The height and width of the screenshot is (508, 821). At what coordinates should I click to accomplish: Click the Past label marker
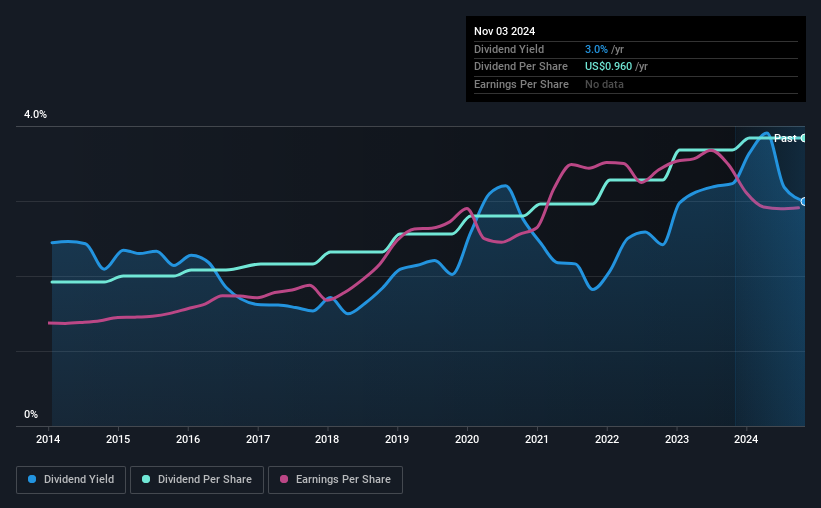click(785, 138)
